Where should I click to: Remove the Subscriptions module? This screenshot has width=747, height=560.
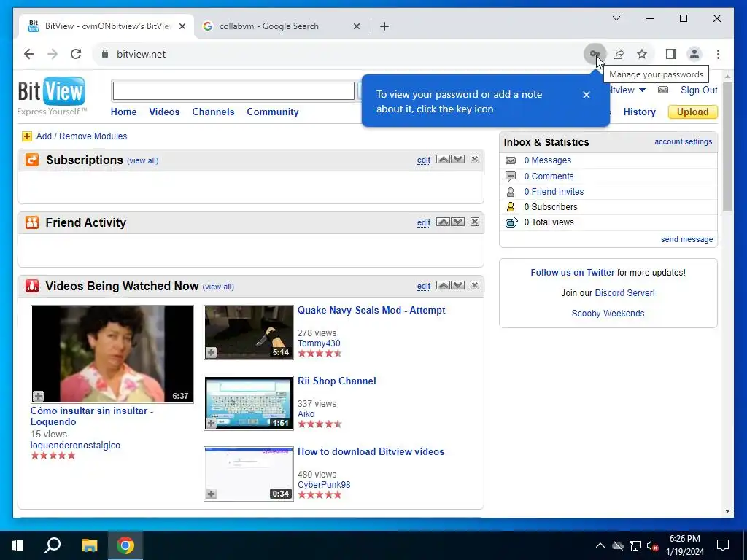pos(475,159)
